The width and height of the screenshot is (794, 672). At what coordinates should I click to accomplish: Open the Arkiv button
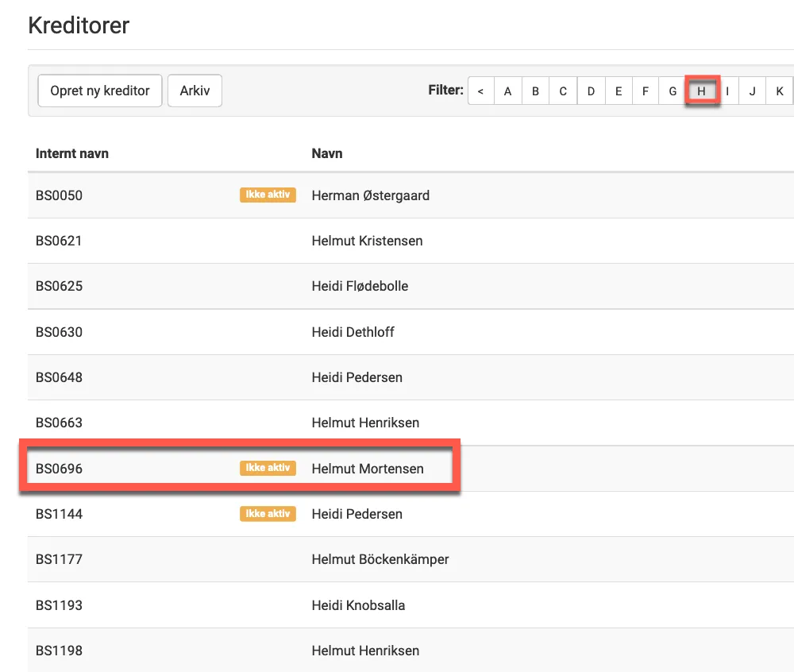click(x=195, y=91)
